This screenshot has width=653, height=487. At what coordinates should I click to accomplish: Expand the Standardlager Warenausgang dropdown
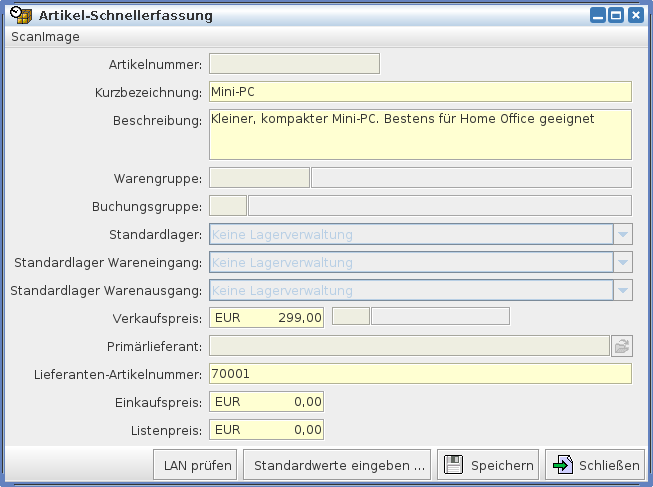point(623,291)
